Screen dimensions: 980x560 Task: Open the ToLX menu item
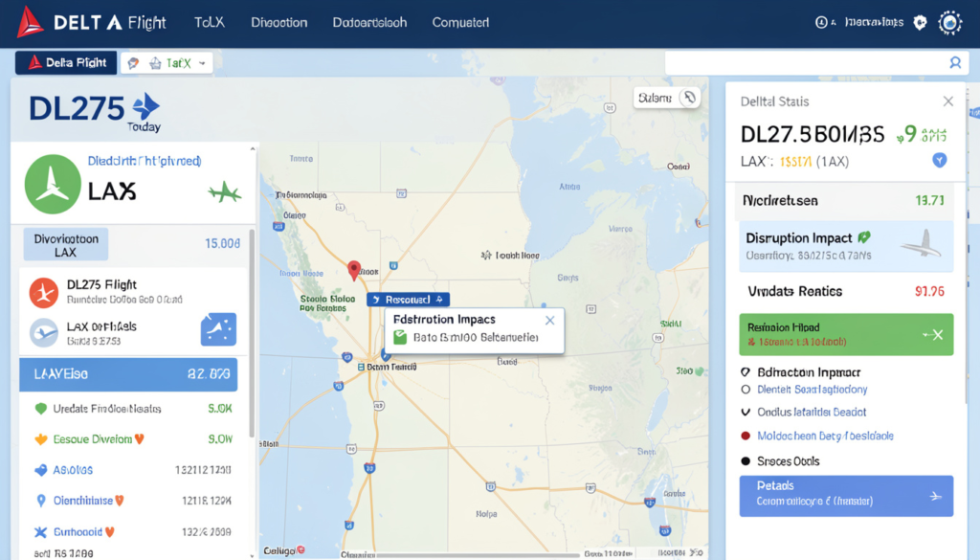pos(209,23)
